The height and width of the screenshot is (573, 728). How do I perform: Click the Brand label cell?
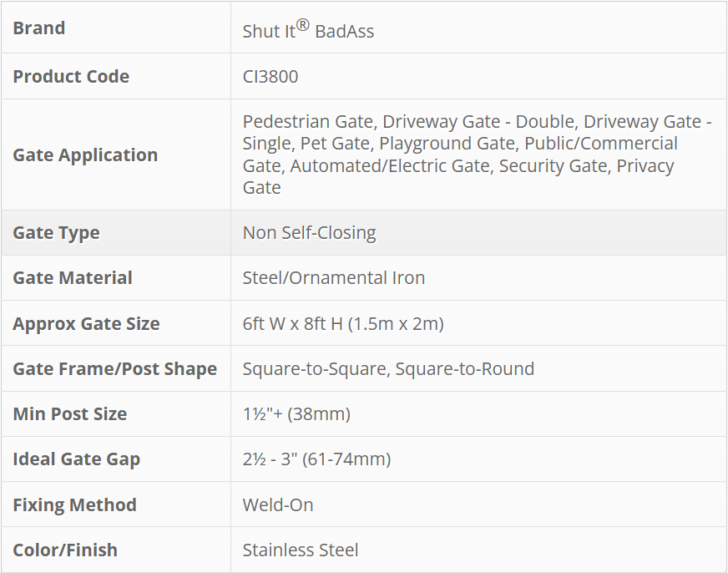39,28
